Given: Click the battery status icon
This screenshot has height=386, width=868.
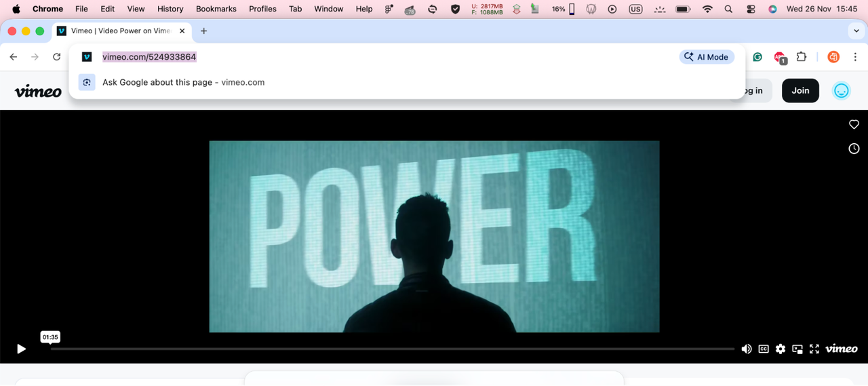Looking at the screenshot, I should [683, 9].
